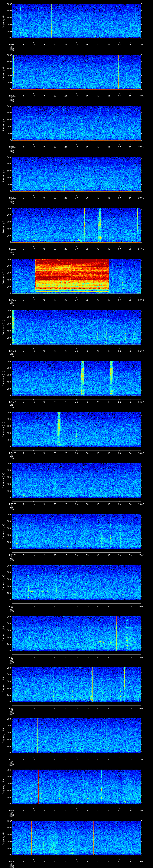The image size is (153, 868).
Task: Click the "Frequency (Hz)" axis label of the 11:21 panel
Action: click(3, 276)
